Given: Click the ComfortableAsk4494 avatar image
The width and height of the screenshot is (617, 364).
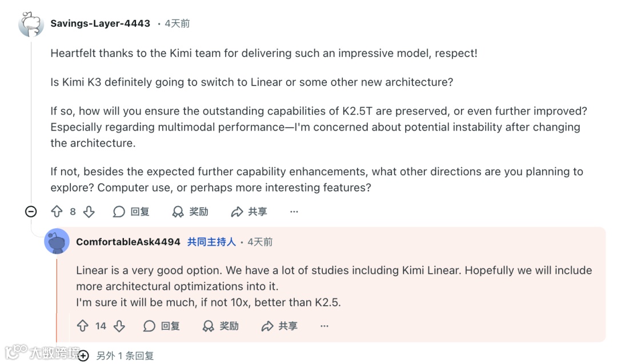Looking at the screenshot, I should [57, 241].
